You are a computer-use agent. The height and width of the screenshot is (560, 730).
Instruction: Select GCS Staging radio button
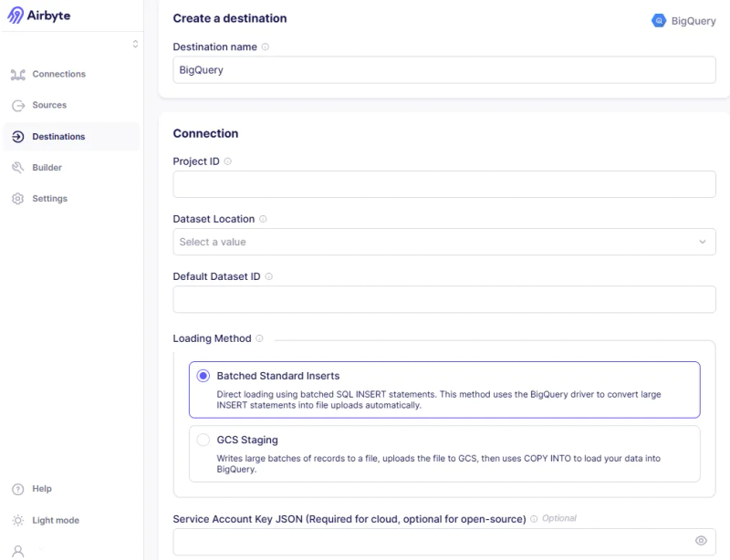[203, 440]
